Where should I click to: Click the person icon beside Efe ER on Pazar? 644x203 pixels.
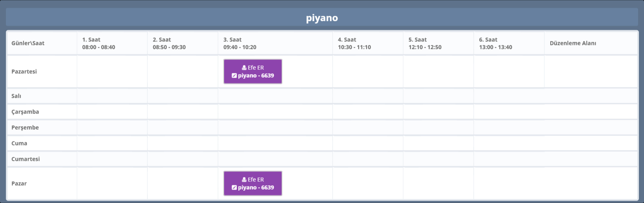tap(244, 180)
